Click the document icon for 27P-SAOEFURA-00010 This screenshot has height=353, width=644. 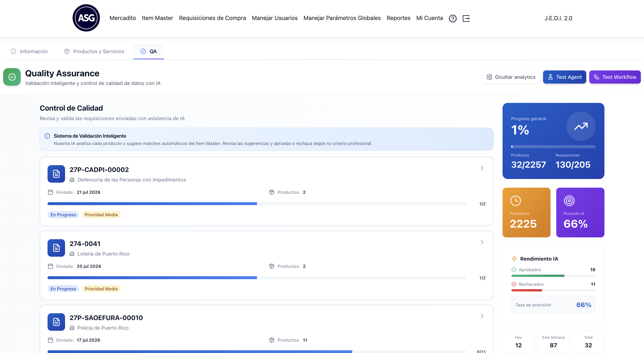tap(56, 322)
